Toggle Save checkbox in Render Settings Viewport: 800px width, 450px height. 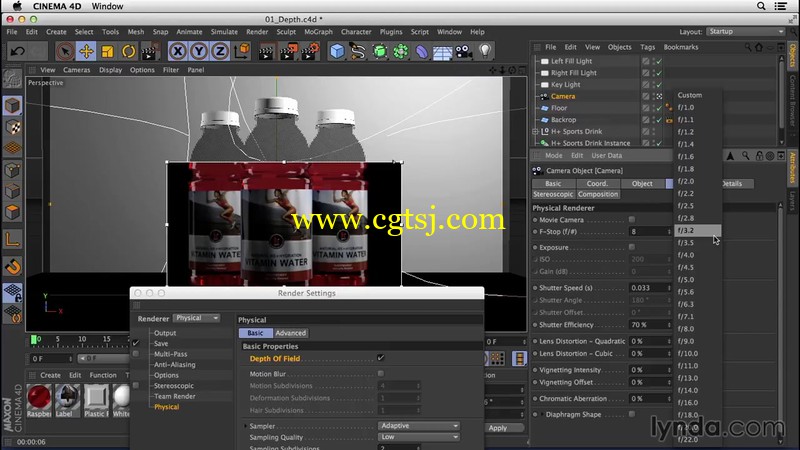click(x=136, y=343)
